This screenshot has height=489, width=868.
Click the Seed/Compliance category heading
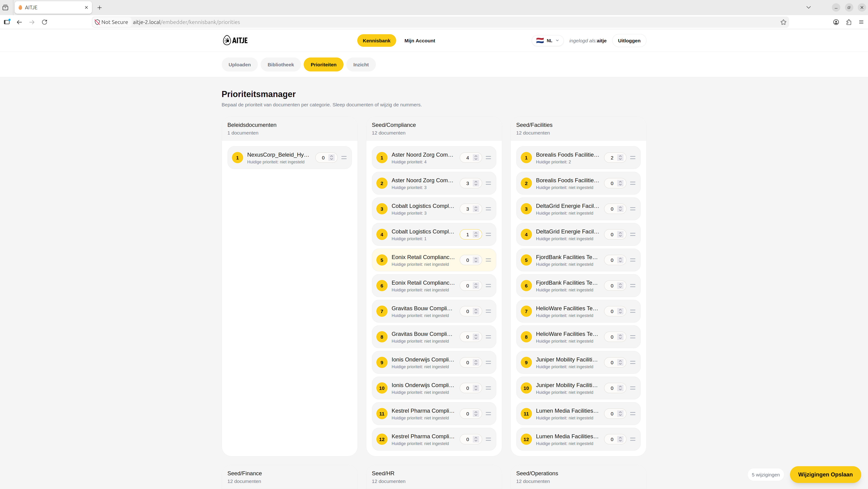pyautogui.click(x=394, y=125)
